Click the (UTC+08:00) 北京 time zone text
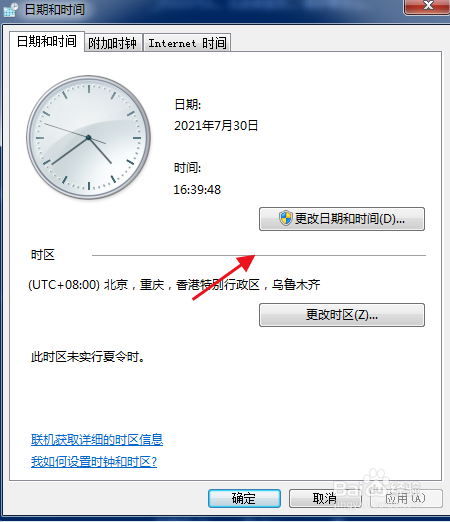 pos(174,285)
